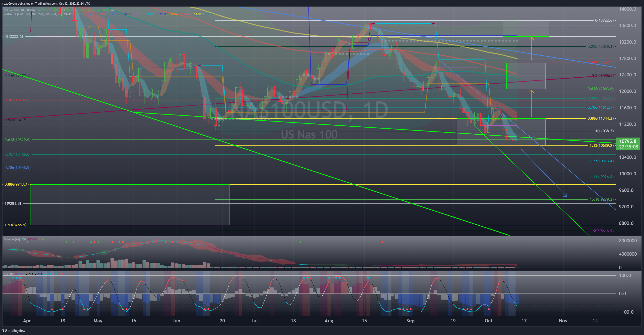Click 12800.0 on the price axis
Screen dimensions: 644x335
628,58
